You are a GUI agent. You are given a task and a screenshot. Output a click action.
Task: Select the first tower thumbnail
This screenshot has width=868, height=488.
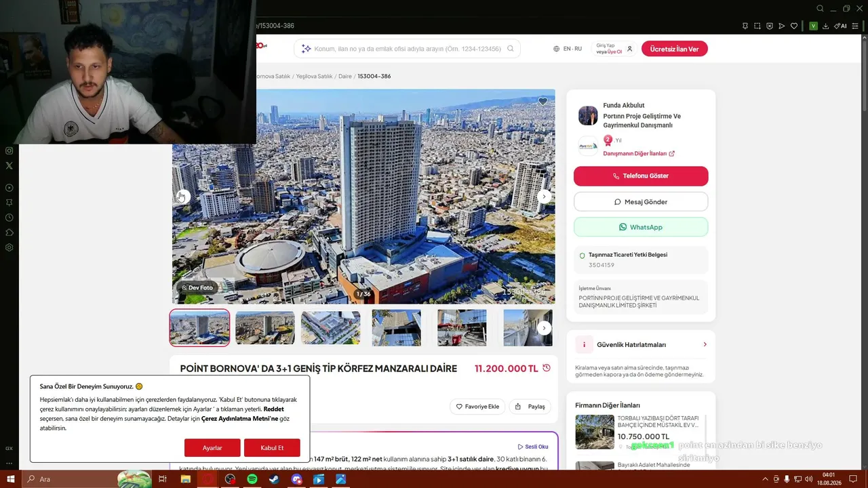pyautogui.click(x=199, y=328)
